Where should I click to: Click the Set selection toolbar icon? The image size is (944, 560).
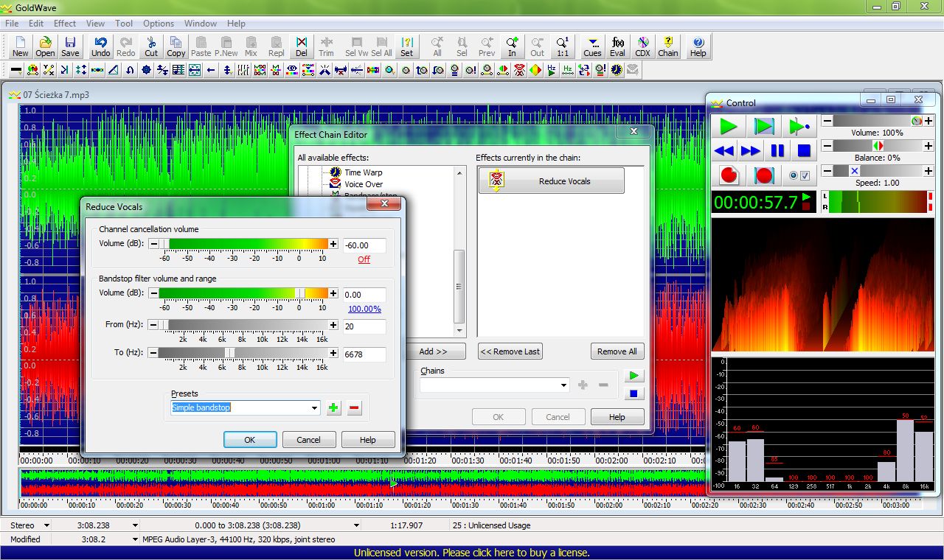[x=407, y=46]
